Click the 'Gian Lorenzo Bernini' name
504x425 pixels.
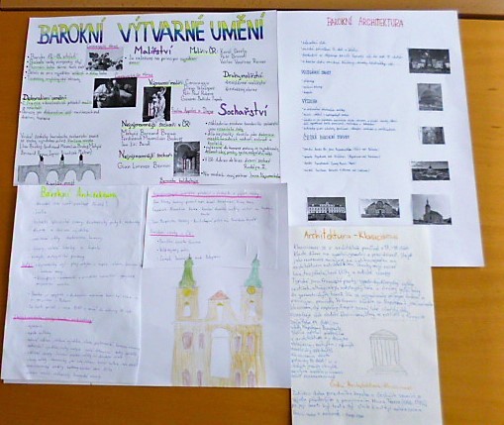[x=145, y=165]
